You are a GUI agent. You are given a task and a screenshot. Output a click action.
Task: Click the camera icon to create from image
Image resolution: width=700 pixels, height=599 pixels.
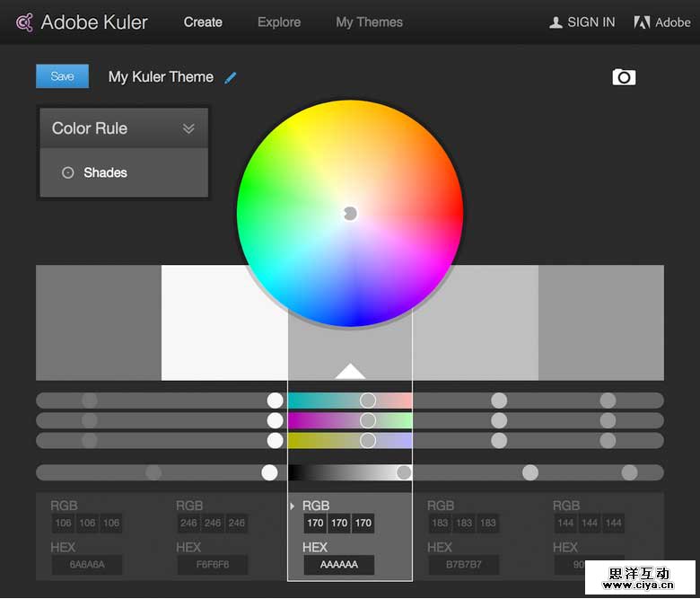tap(624, 77)
